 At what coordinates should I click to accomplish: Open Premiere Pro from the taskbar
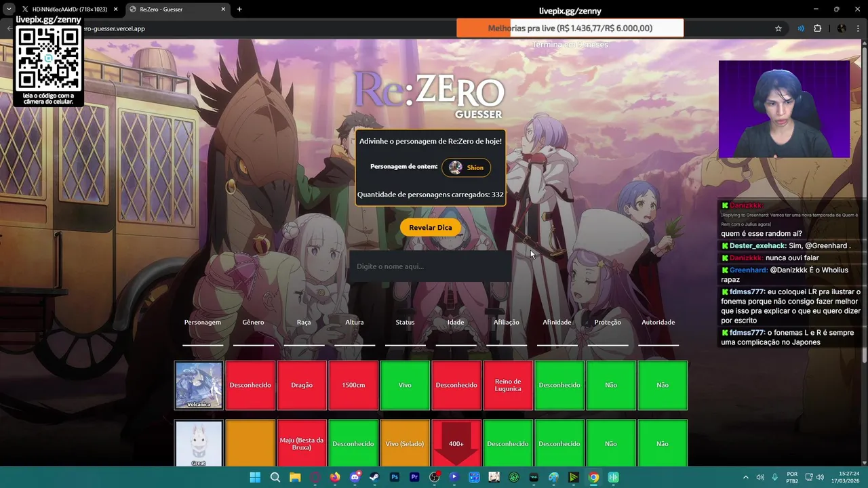coord(414,477)
